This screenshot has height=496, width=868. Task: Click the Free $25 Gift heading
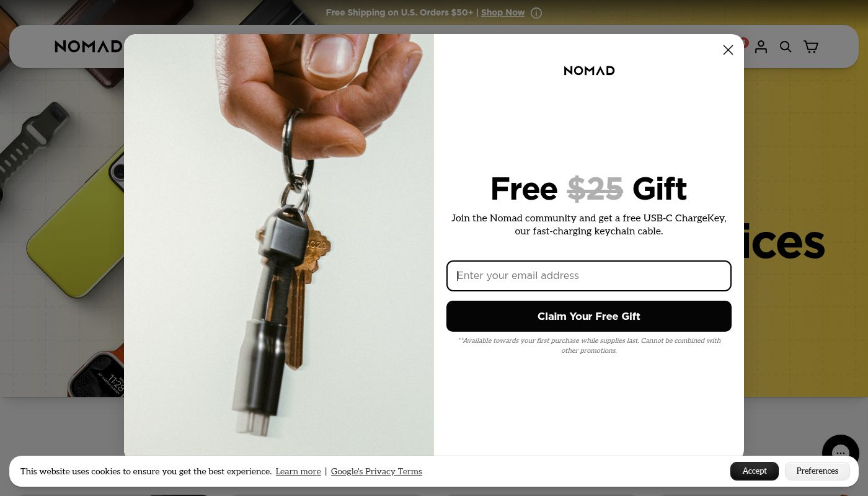point(589,189)
